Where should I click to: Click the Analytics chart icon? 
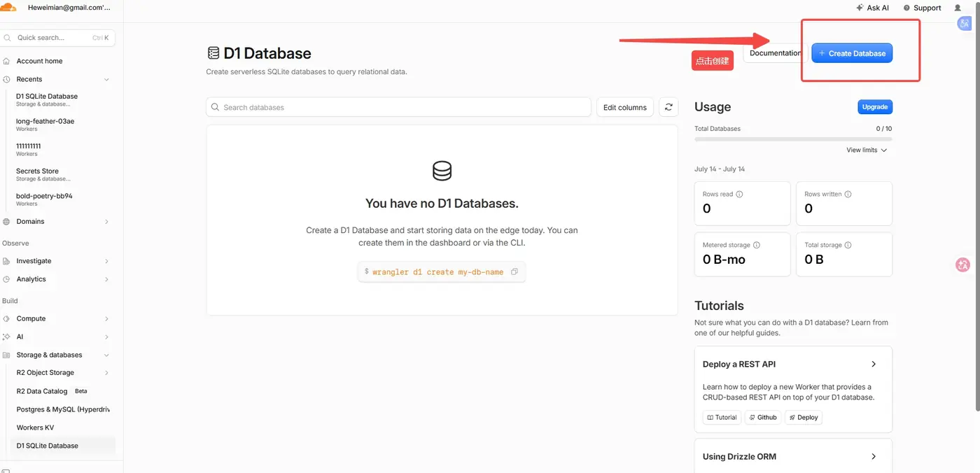pyautogui.click(x=6, y=279)
